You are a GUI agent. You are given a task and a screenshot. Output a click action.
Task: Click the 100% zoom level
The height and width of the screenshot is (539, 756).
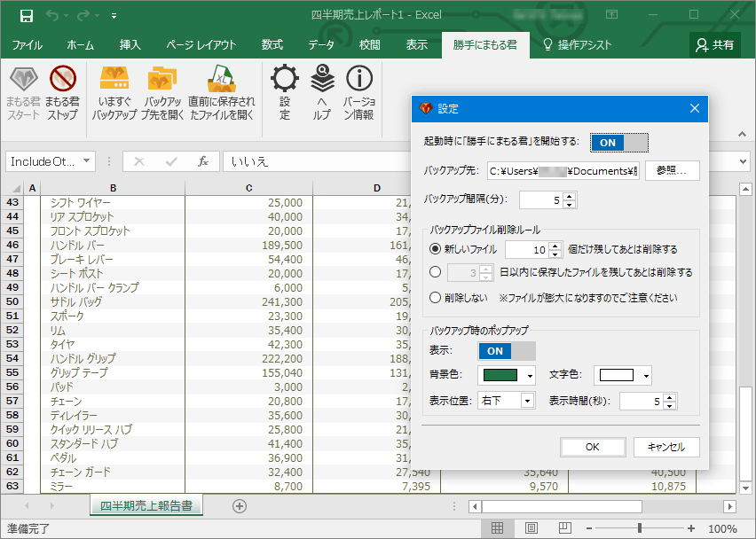tap(722, 528)
